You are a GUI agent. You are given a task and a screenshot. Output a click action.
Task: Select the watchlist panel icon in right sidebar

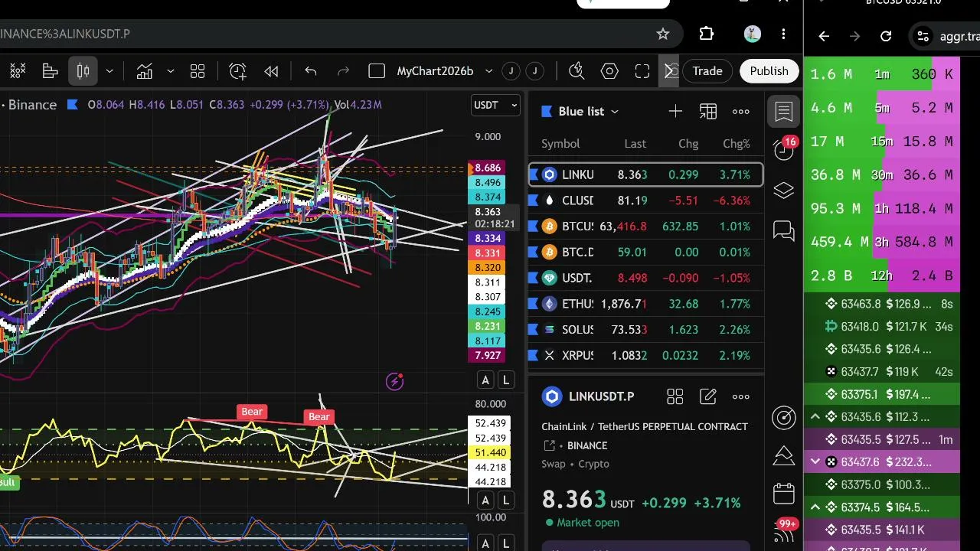tap(784, 112)
